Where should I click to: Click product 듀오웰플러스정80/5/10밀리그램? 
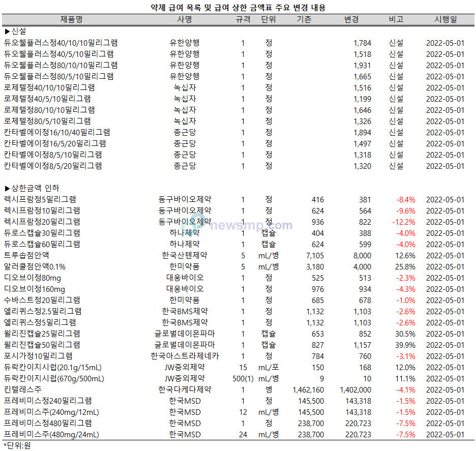coord(58,76)
